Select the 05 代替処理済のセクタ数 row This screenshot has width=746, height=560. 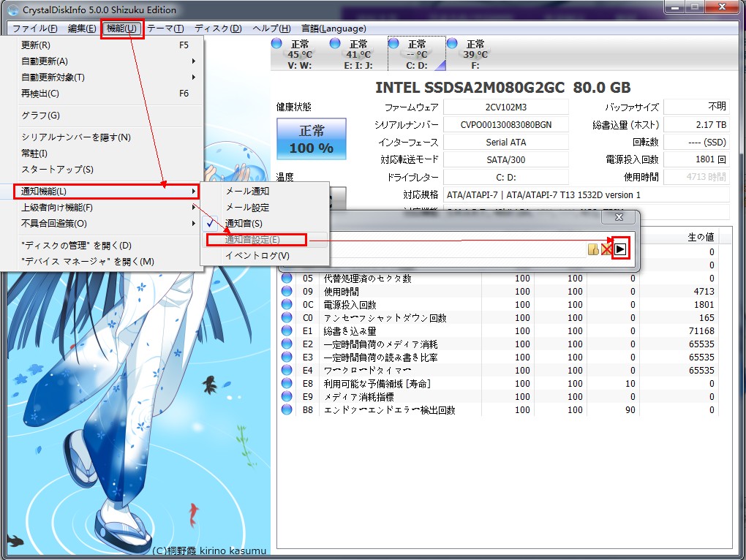[498, 279]
